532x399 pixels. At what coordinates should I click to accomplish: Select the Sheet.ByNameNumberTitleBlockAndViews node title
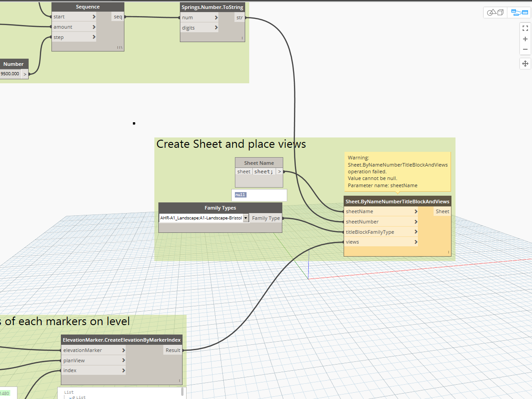pos(397,202)
